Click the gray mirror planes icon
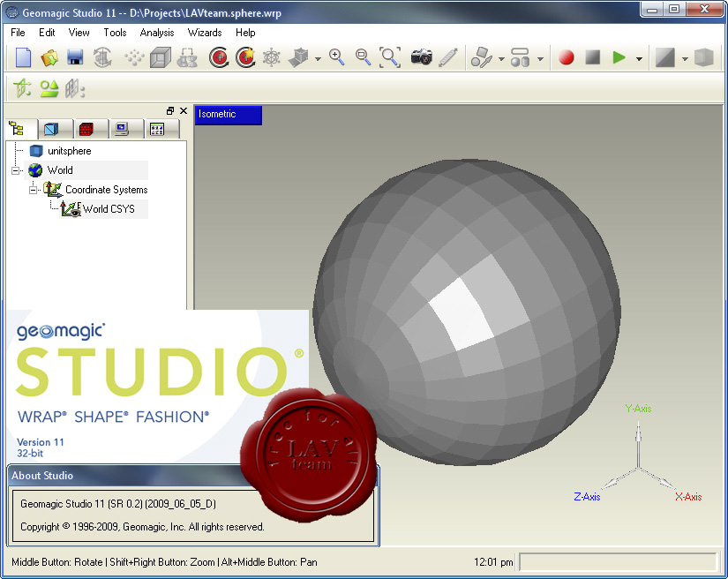This screenshot has height=579, width=728. [x=75, y=88]
